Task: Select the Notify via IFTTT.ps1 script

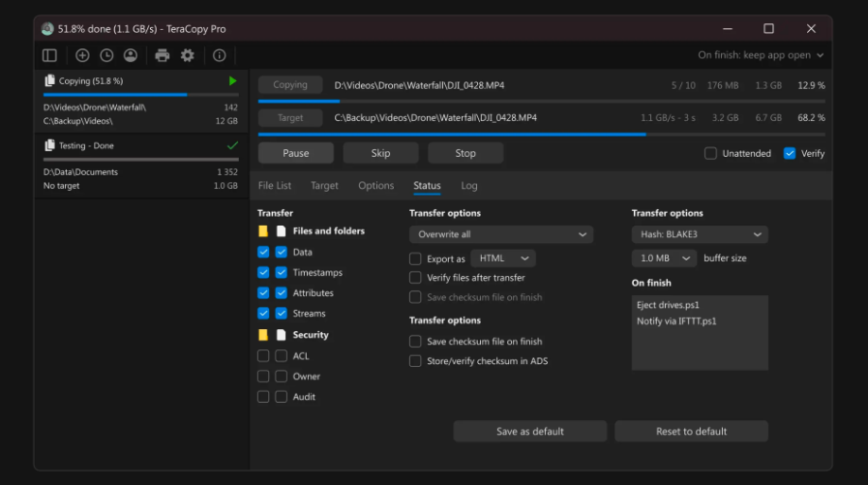Action: [x=675, y=321]
